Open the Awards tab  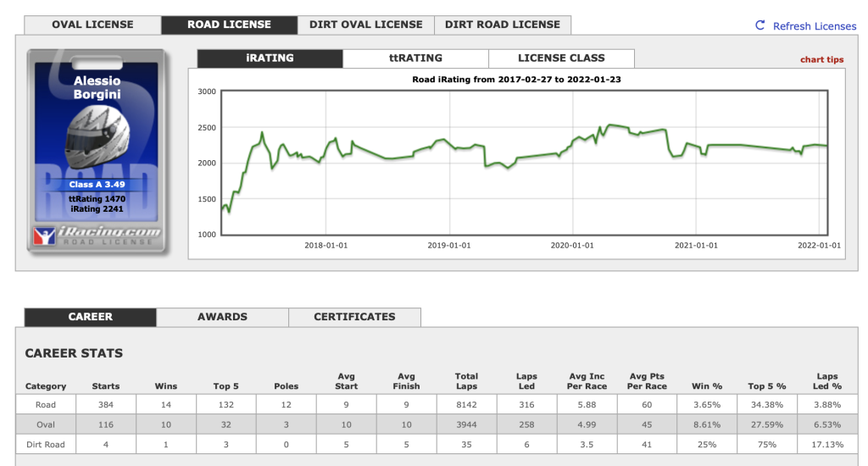click(x=223, y=317)
